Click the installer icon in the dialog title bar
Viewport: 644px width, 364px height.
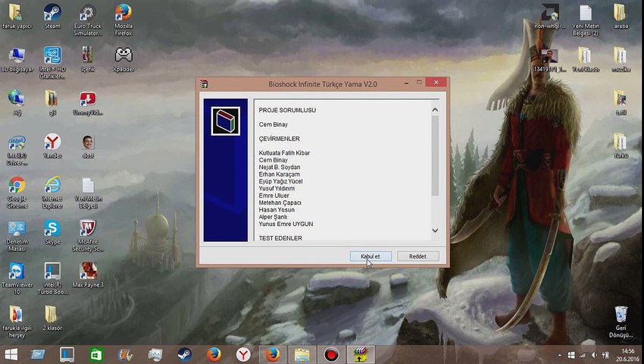[x=204, y=84]
